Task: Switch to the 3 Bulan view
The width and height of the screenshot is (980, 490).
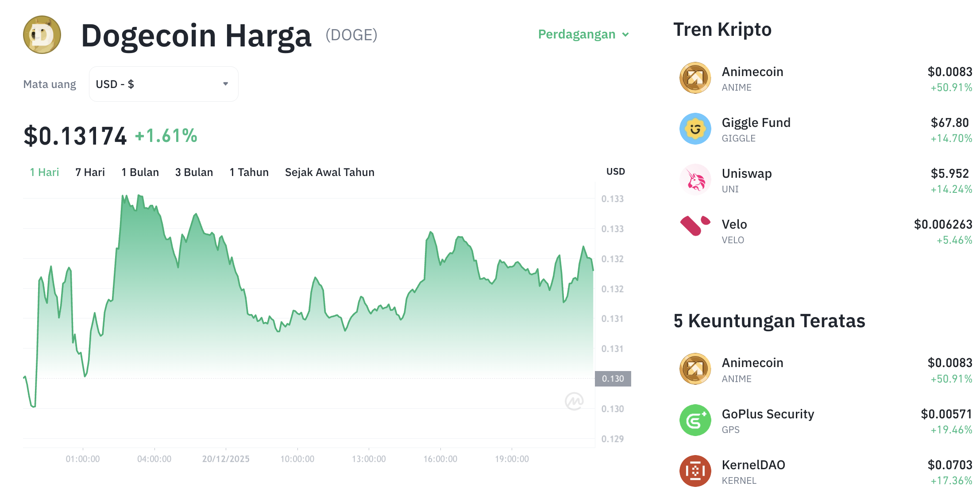Action: tap(193, 172)
